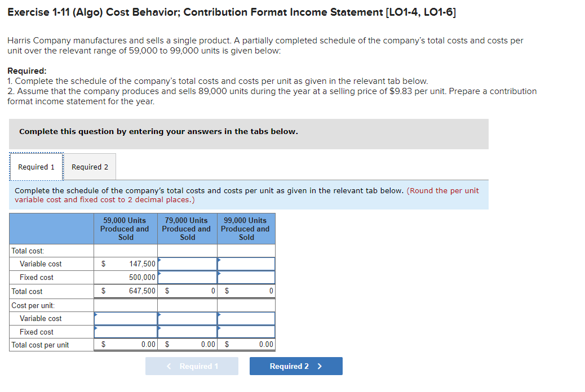Click per-unit fixed cost field for 79,000 units

click(187, 332)
